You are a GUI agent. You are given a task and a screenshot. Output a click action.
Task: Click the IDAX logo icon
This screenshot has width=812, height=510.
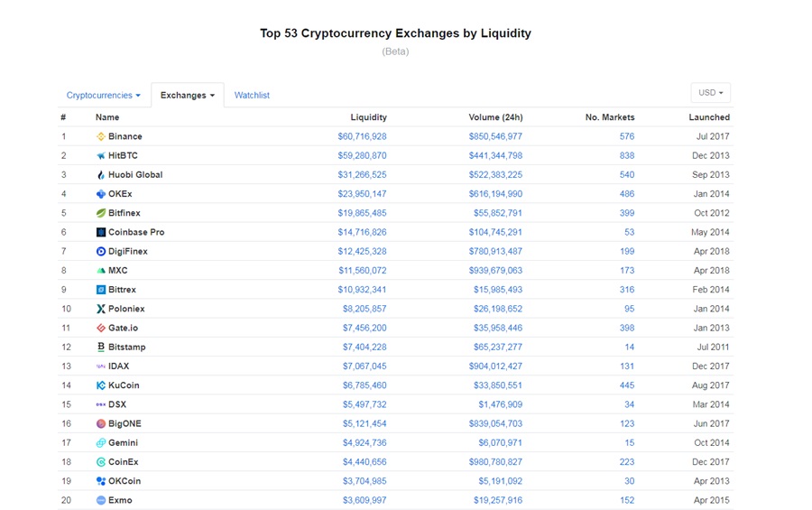[101, 366]
